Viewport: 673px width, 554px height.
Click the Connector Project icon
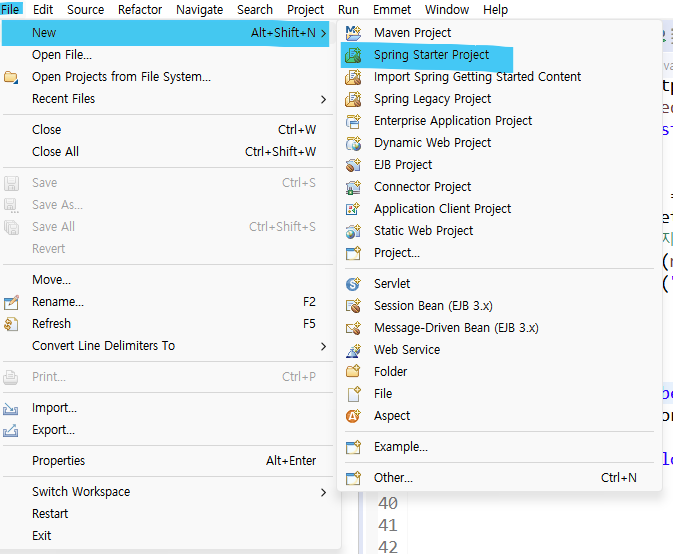(353, 187)
